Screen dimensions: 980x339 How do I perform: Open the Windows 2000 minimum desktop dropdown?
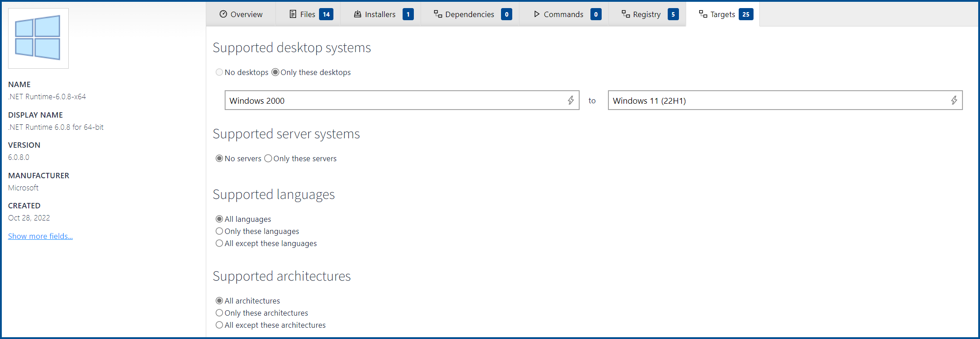[395, 101]
